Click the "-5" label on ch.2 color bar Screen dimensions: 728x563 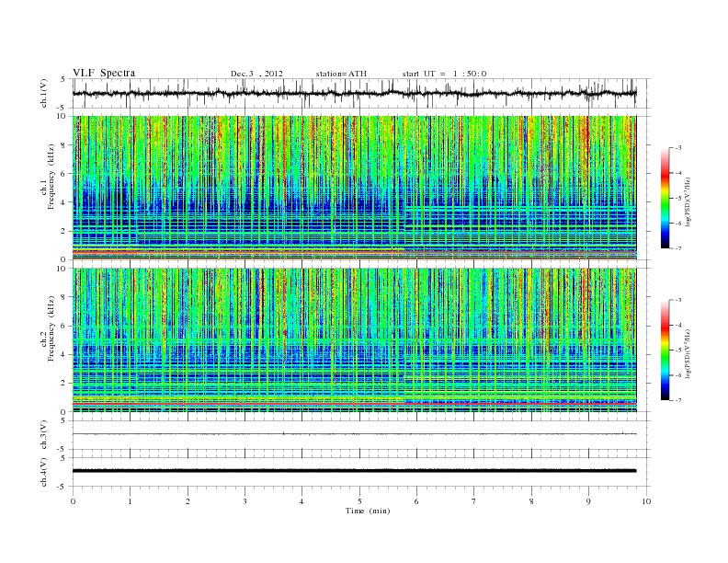677,350
